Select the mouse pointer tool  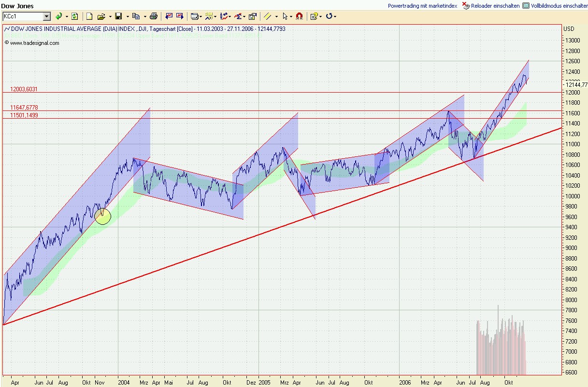pyautogui.click(x=285, y=16)
